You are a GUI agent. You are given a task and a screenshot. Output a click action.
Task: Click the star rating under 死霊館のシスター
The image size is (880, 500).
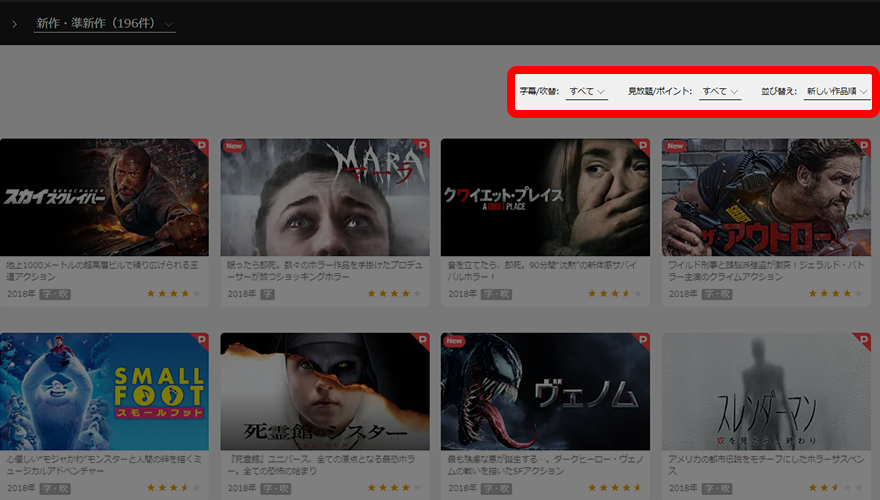click(394, 488)
